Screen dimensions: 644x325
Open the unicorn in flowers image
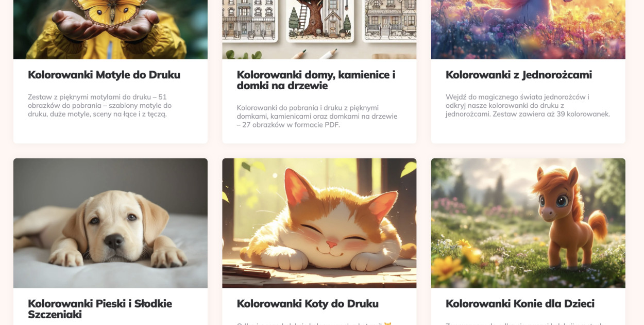528,29
